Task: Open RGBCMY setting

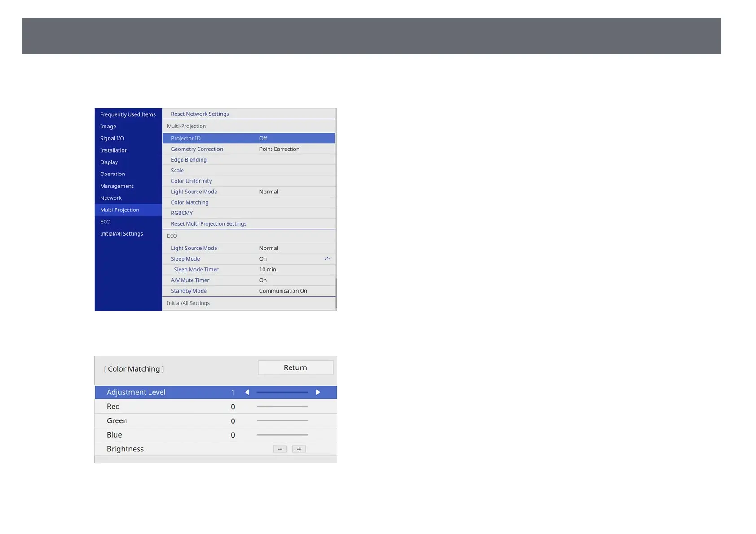Action: click(x=249, y=213)
